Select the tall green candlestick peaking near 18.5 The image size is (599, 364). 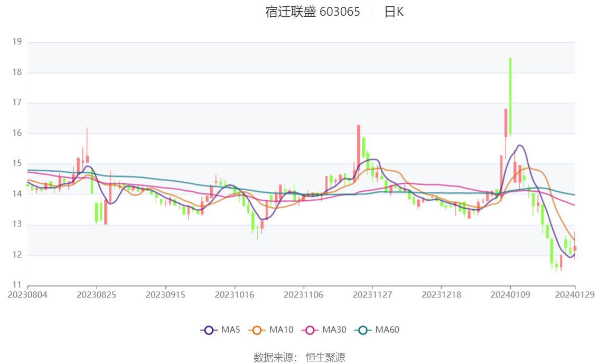point(510,96)
